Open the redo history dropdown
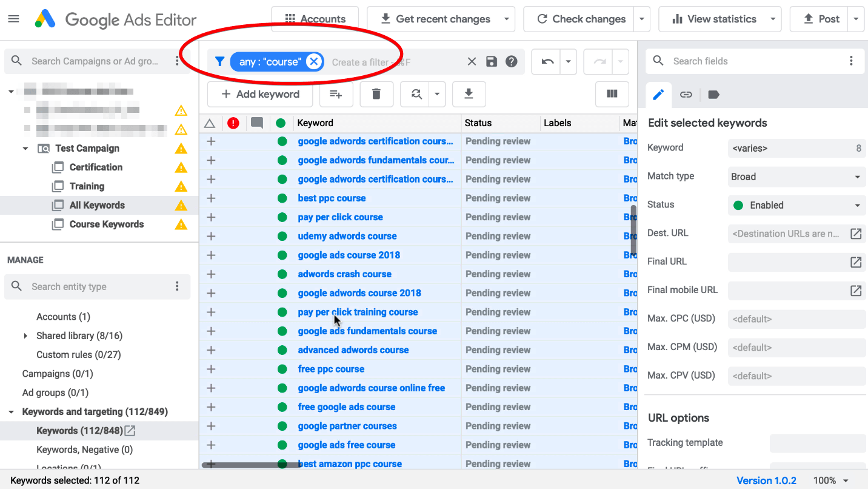The width and height of the screenshot is (868, 489). (x=621, y=61)
